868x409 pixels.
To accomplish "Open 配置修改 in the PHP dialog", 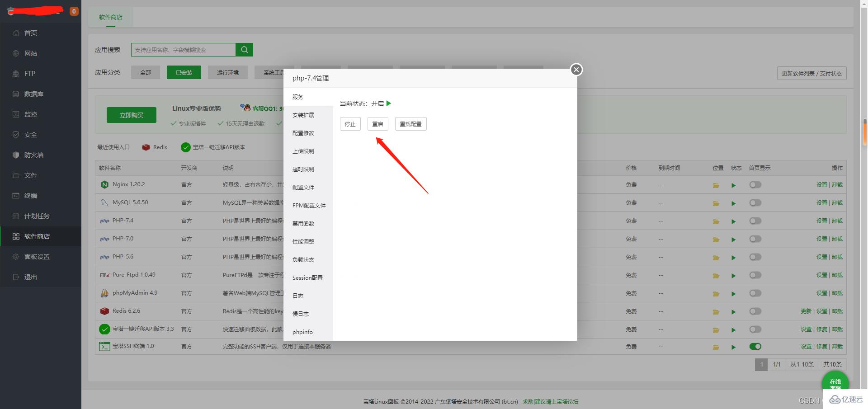I will click(308, 133).
